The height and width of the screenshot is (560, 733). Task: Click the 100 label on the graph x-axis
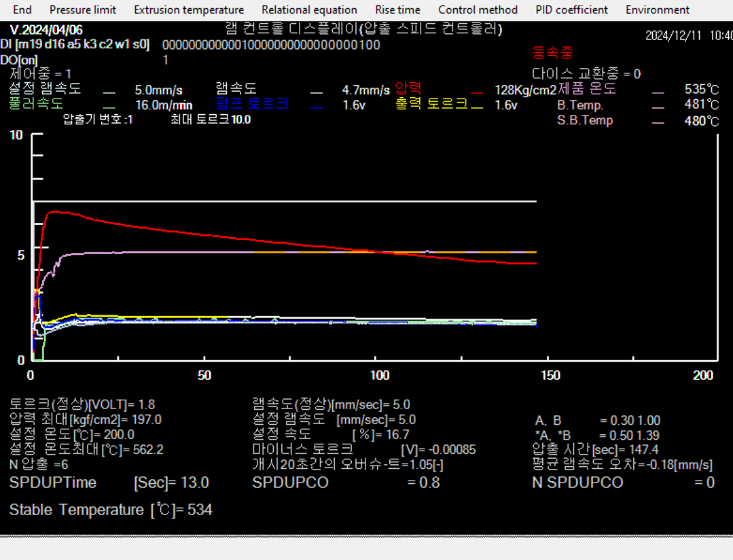[x=379, y=375]
